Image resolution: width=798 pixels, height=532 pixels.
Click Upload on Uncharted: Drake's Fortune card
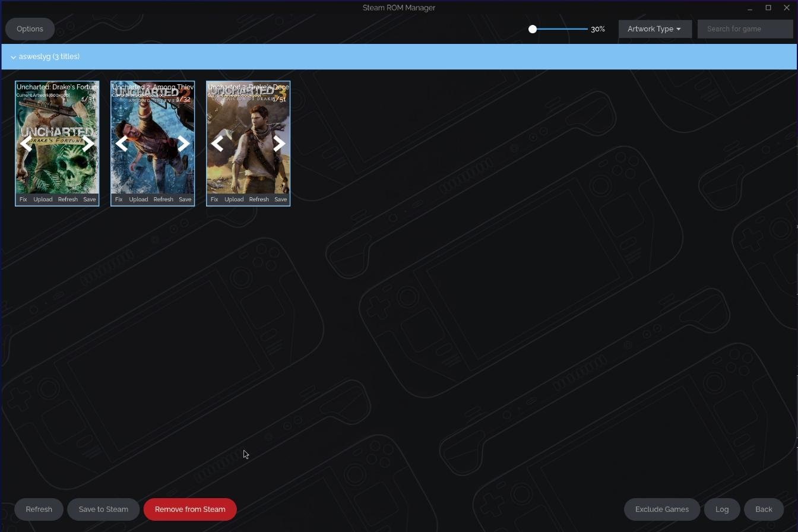[x=43, y=199]
